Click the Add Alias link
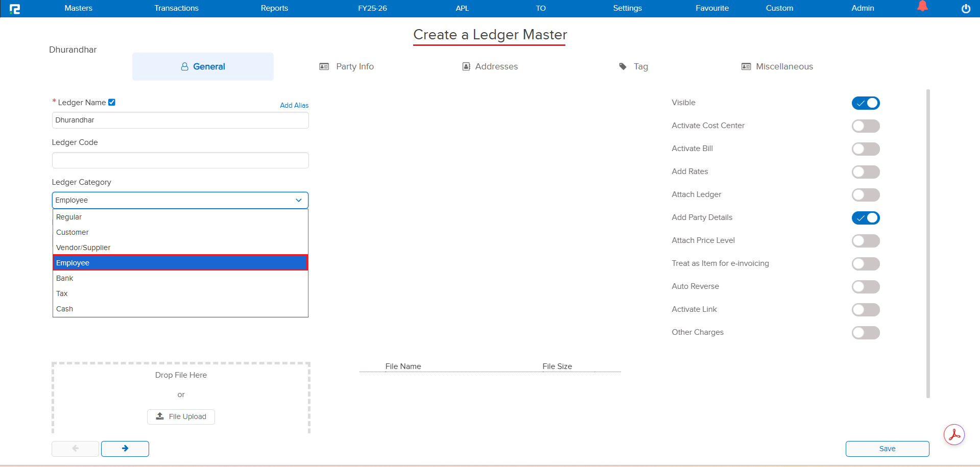The width and height of the screenshot is (980, 467). [x=294, y=105]
